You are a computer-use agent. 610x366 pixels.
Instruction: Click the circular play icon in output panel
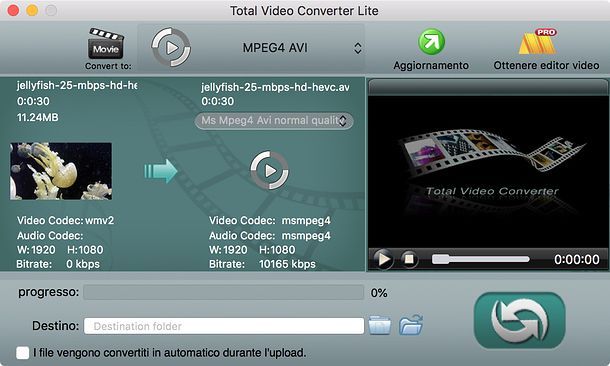(269, 170)
